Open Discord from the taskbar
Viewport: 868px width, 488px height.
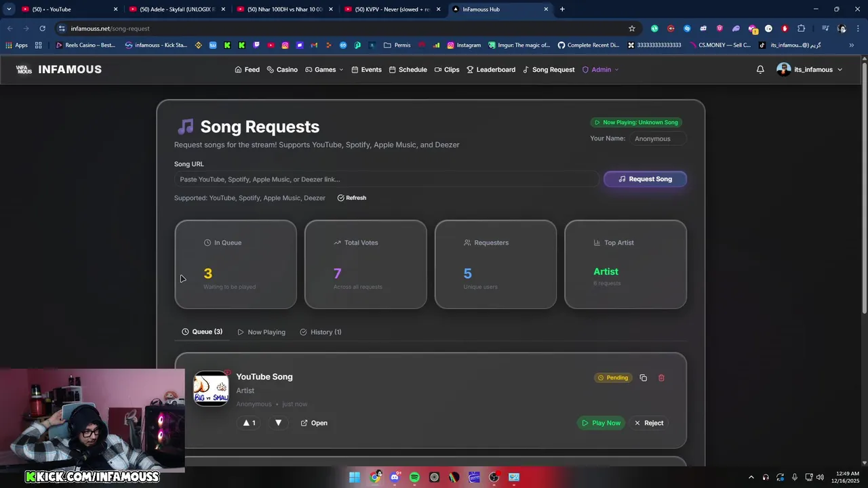coord(395,477)
